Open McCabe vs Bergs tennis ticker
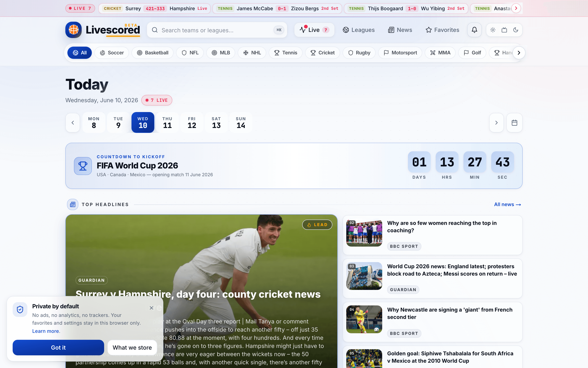Viewport: 588px width, 368px height. 277,9
